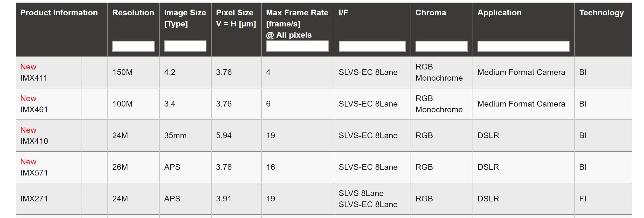The width and height of the screenshot is (644, 218).
Task: Focus the I/F filter input
Action: pyautogui.click(x=372, y=46)
